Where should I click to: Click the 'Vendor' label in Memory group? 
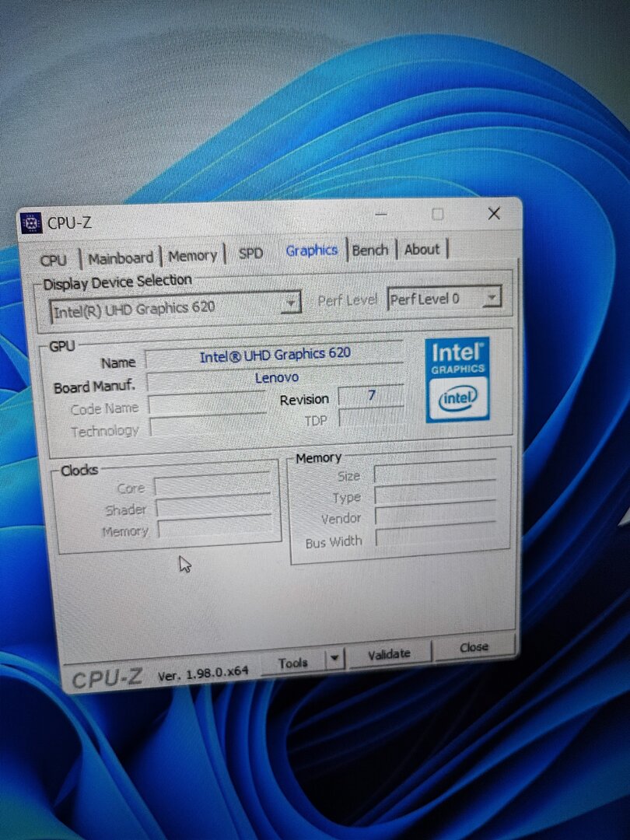tap(341, 519)
